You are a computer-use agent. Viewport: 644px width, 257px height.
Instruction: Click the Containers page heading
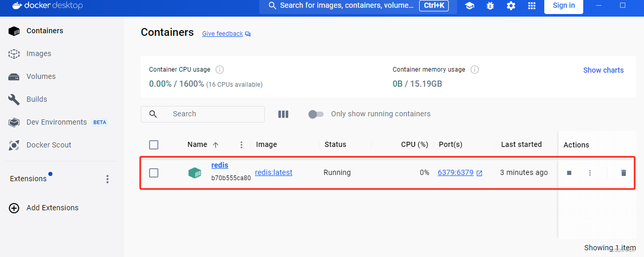(167, 32)
